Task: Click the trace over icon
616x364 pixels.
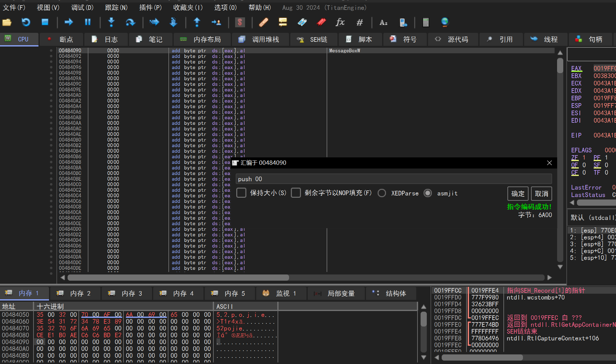Action: click(x=173, y=22)
